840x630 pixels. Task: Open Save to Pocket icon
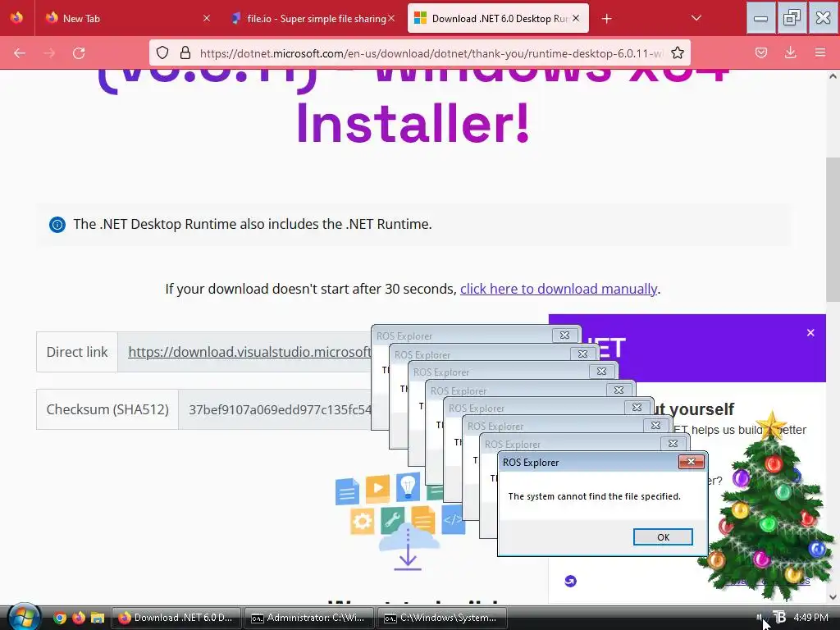click(x=760, y=53)
